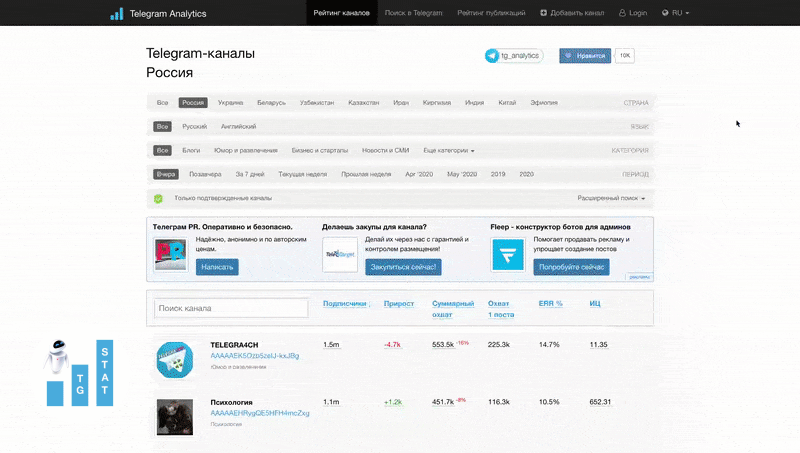
Task: Open Рейтинг публикаций page
Action: coord(491,13)
